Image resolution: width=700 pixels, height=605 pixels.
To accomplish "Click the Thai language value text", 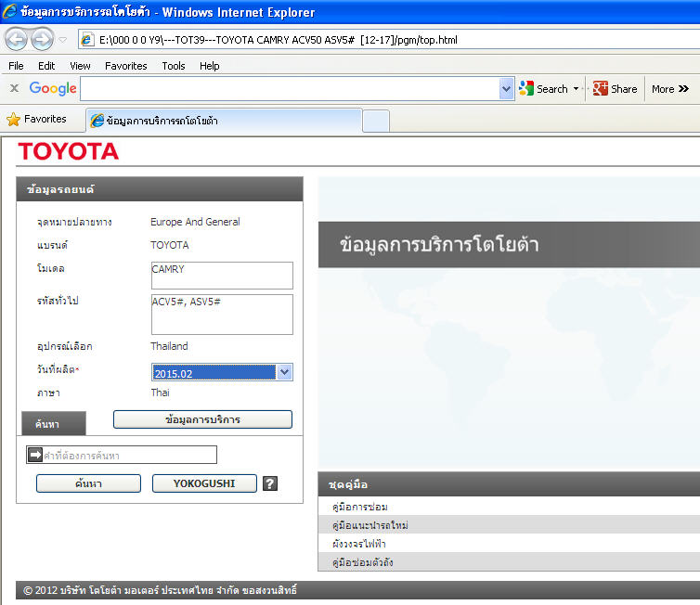I will pyautogui.click(x=161, y=393).
